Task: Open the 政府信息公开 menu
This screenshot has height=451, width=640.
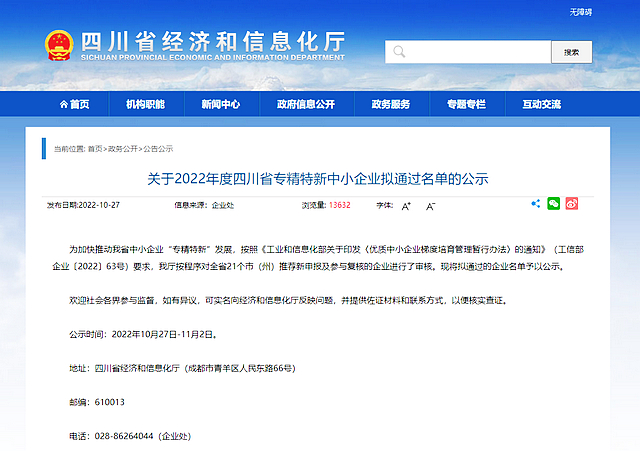Action: tap(306, 104)
